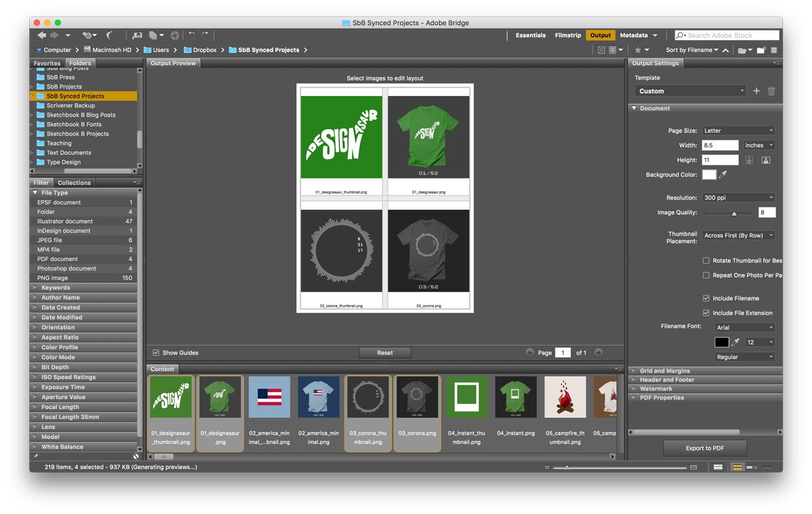Go to previous page arrow
Viewport: 812px width, 514px height.
[x=530, y=352]
